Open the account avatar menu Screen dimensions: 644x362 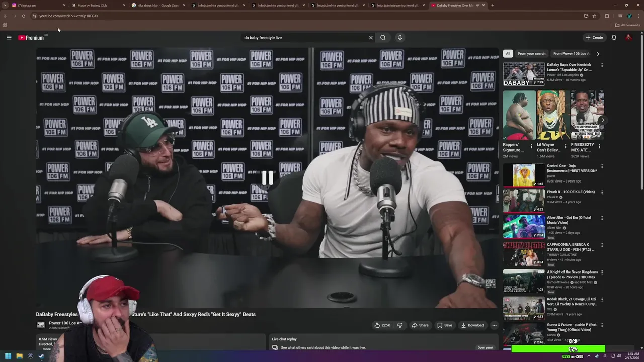click(x=628, y=38)
